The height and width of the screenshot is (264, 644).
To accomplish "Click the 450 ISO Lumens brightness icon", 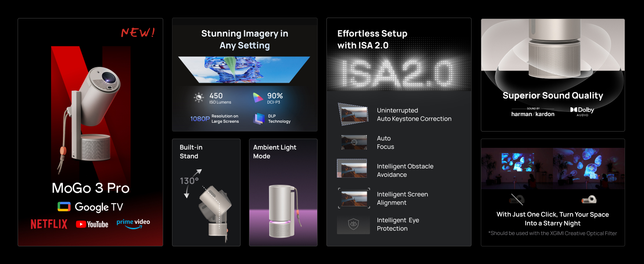I will [x=199, y=98].
